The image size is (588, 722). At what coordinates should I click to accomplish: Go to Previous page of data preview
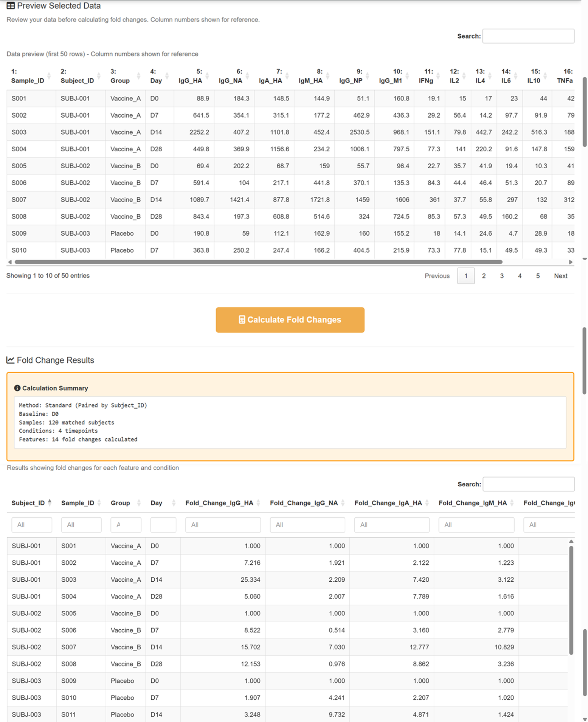pyautogui.click(x=437, y=276)
